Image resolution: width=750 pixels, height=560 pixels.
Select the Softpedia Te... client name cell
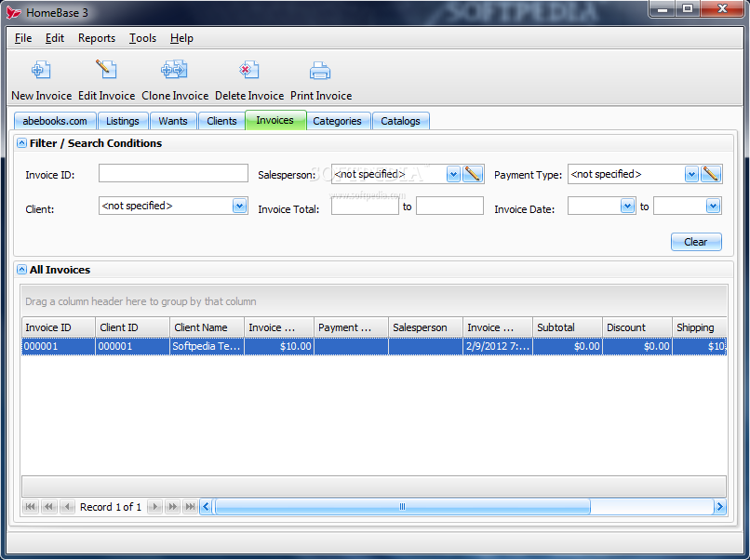(x=208, y=346)
